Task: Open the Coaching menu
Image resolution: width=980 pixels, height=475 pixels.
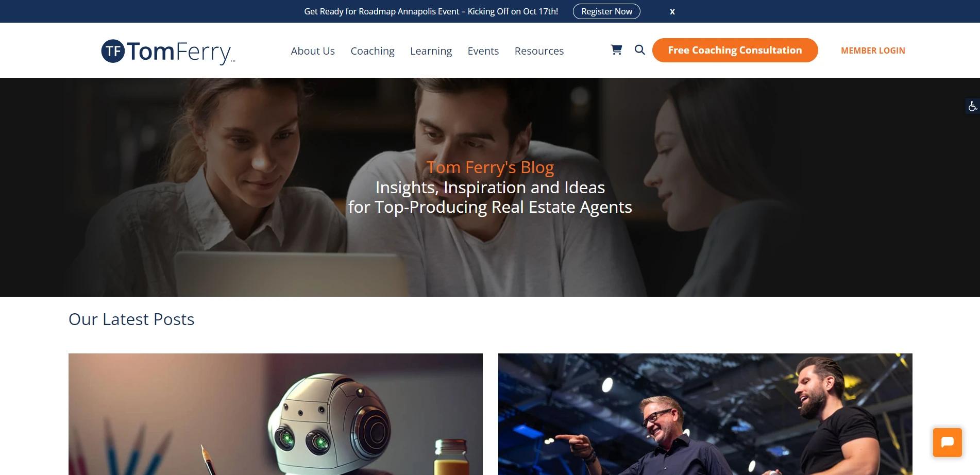Action: point(373,51)
